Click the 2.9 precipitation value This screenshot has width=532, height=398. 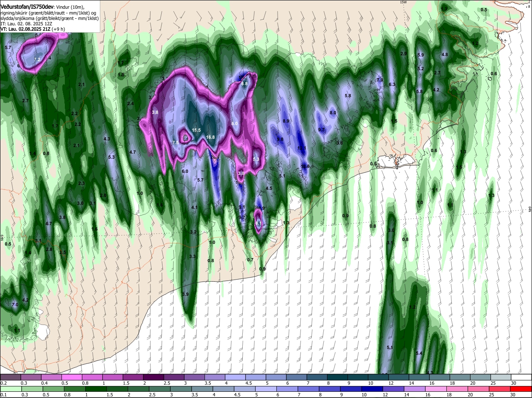click(404, 54)
